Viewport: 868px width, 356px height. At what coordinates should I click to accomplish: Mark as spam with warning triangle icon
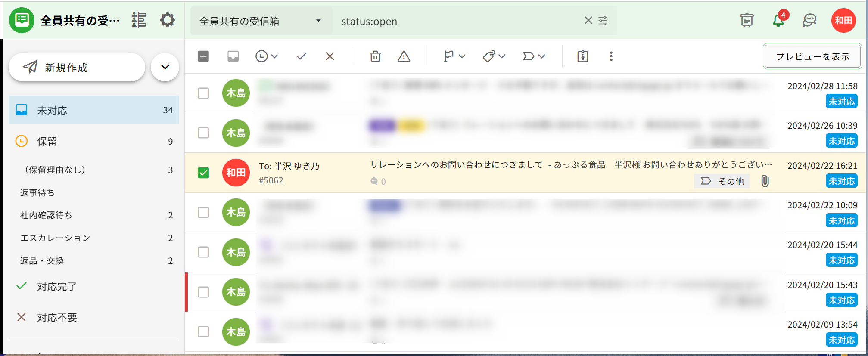pos(404,56)
